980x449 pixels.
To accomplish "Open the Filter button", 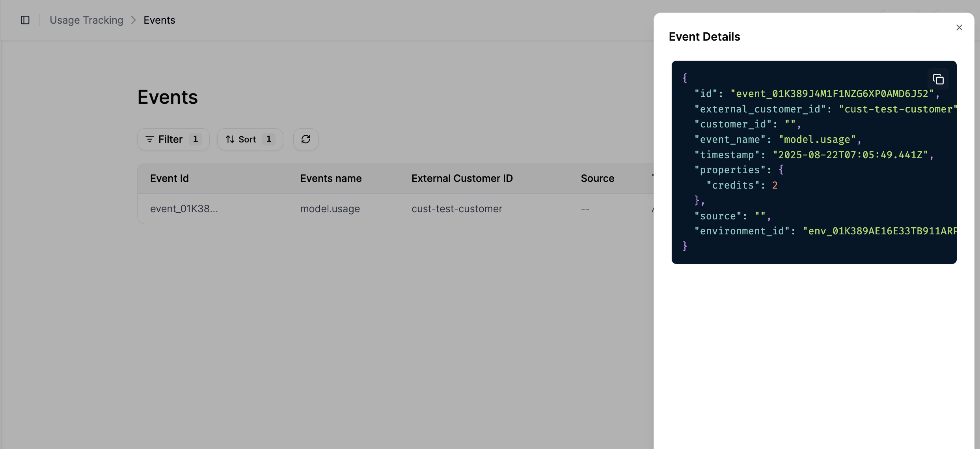I will [x=173, y=139].
